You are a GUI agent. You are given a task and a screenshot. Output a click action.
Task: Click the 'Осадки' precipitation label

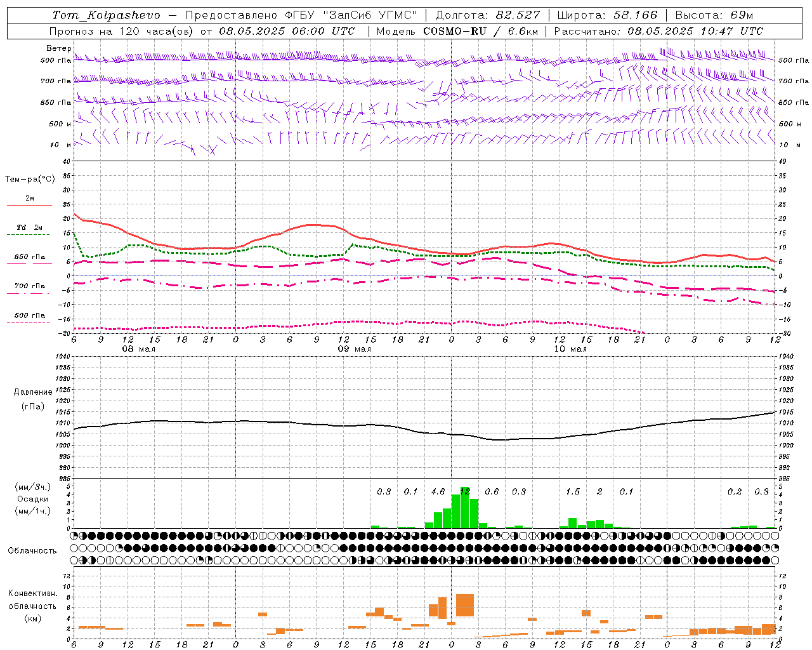(x=33, y=499)
